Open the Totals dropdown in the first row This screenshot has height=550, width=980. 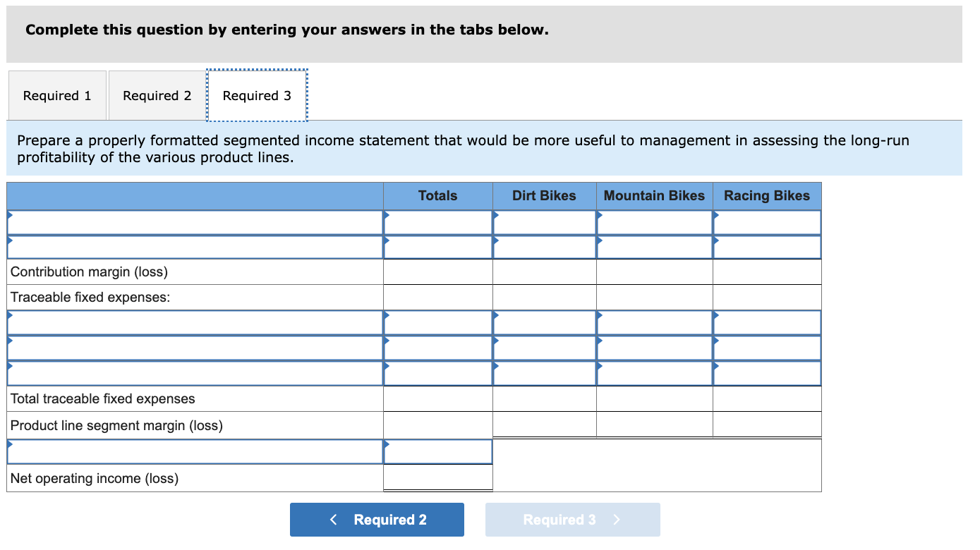437,221
